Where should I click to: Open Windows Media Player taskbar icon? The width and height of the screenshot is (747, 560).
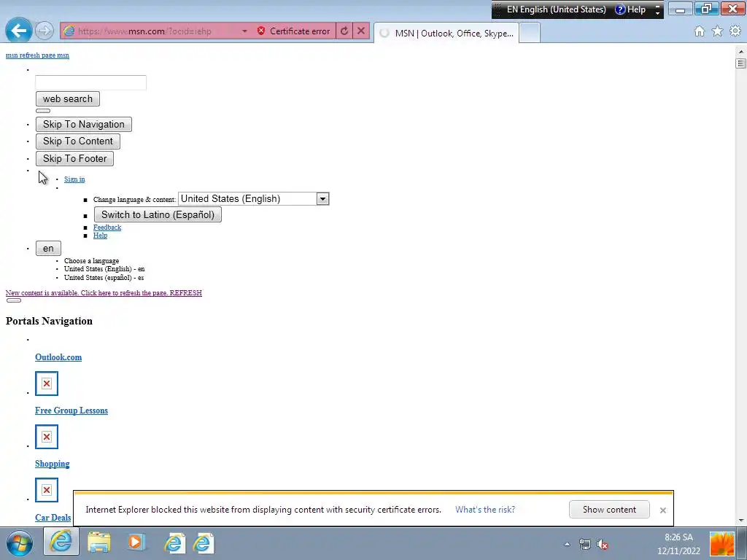click(x=136, y=542)
